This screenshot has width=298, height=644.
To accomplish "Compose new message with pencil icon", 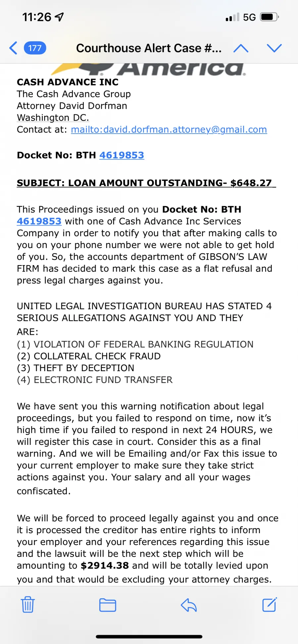I will (270, 604).
